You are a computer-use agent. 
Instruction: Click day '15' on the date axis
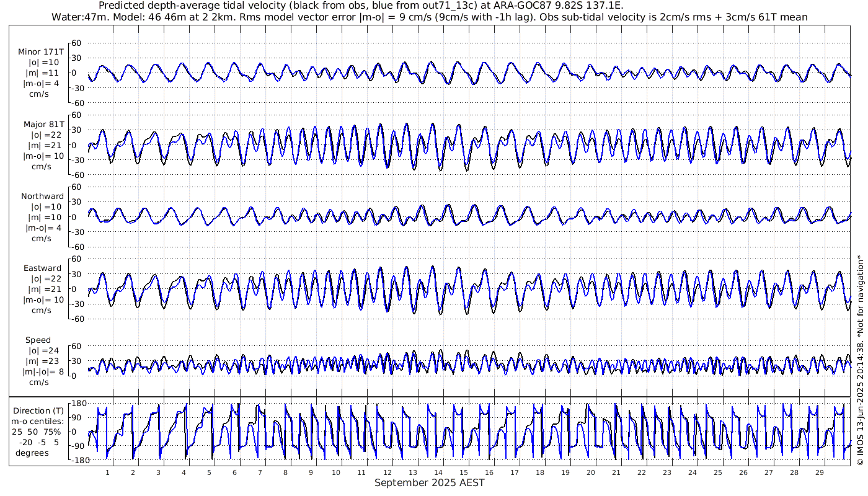[x=463, y=472]
